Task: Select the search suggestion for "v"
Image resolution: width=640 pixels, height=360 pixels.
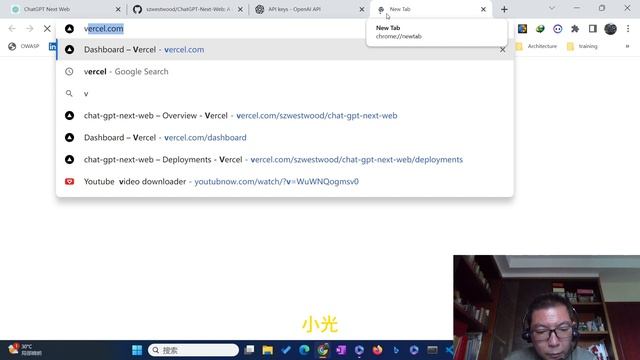Action: click(x=285, y=93)
